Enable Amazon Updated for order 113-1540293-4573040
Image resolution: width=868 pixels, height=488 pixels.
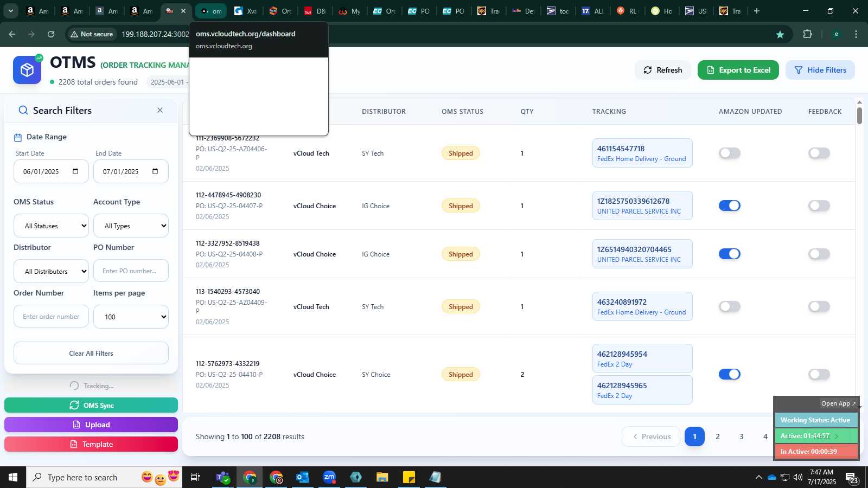tap(730, 306)
